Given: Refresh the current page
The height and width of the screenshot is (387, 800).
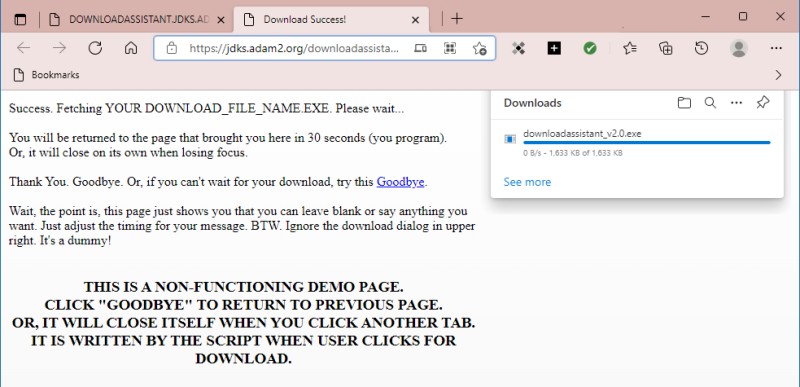Looking at the screenshot, I should [x=95, y=48].
